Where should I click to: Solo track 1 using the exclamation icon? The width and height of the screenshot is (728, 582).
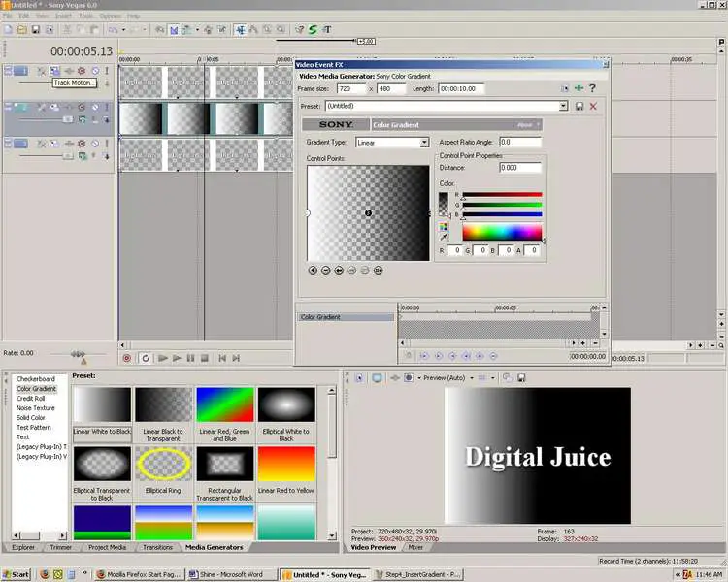tap(107, 71)
